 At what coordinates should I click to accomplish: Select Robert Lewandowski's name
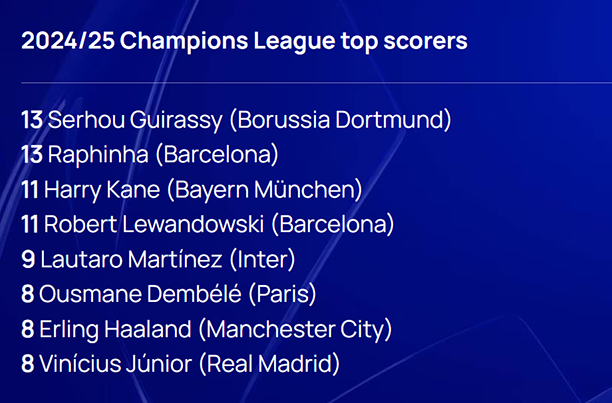154,225
